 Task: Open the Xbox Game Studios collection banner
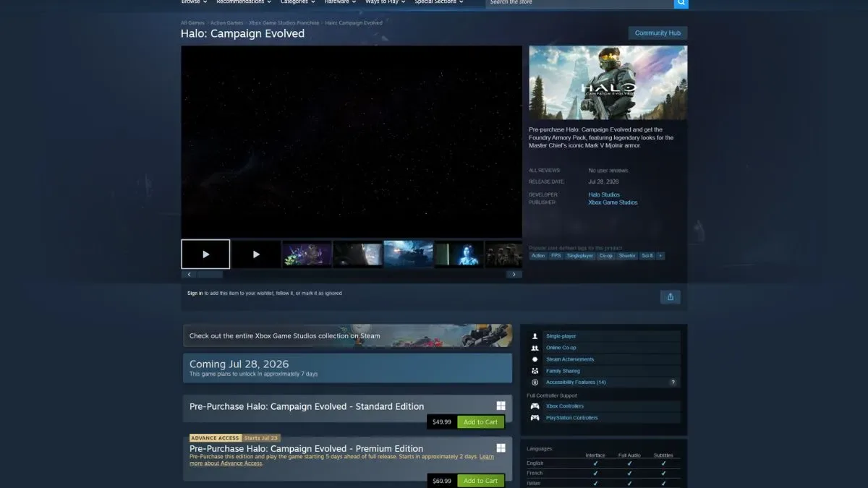coord(347,335)
